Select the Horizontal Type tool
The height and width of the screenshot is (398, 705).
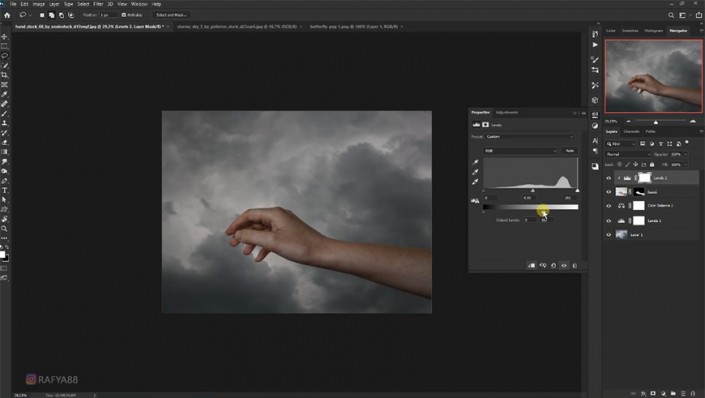(4, 190)
